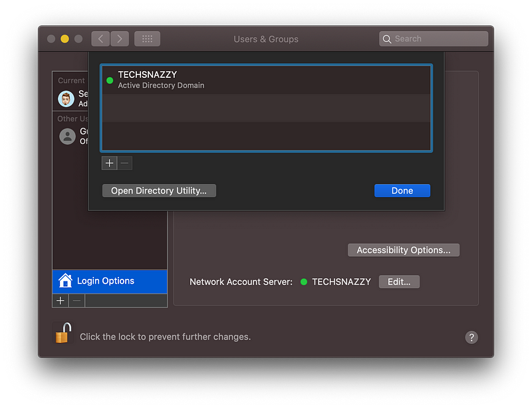
Task: Click the magnifier icon in Search field
Action: tap(387, 39)
